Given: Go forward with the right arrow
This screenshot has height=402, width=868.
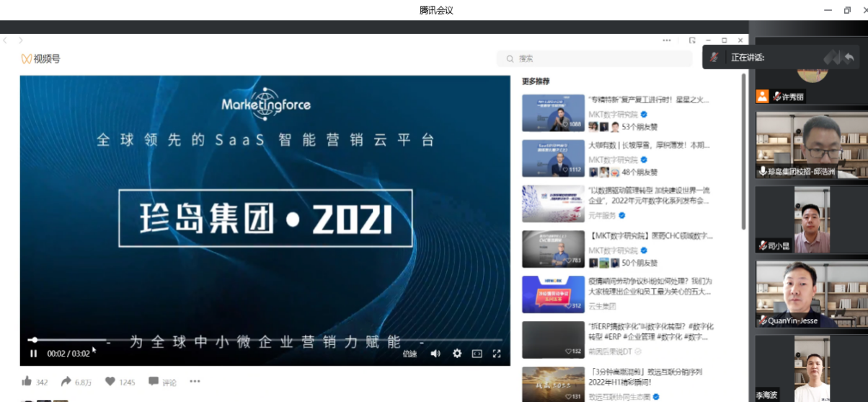Looking at the screenshot, I should coord(21,40).
